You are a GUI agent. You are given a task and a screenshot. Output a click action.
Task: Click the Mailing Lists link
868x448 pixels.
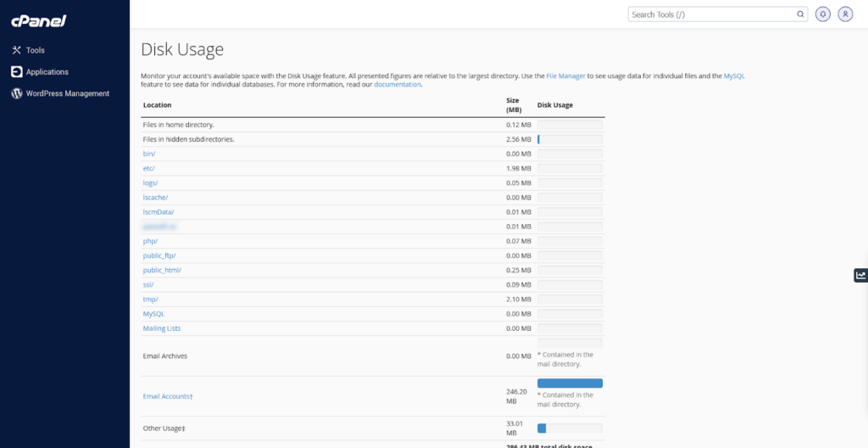coord(162,328)
